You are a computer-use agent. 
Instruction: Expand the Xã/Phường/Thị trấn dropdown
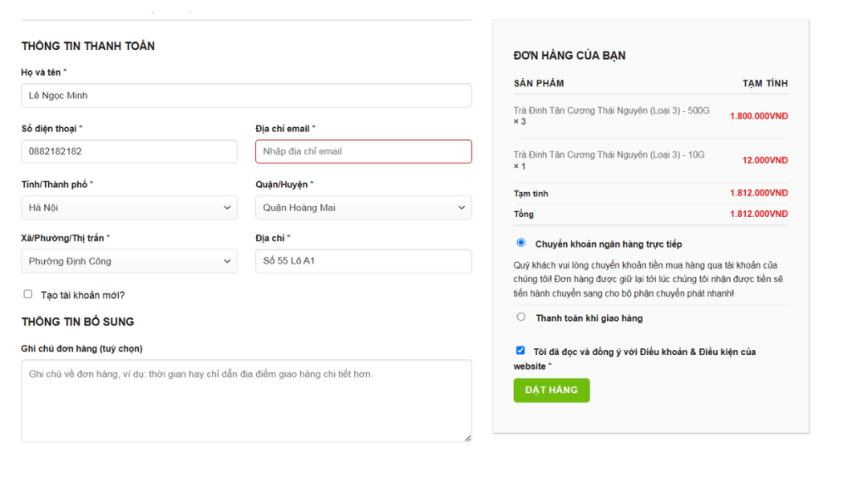point(130,261)
